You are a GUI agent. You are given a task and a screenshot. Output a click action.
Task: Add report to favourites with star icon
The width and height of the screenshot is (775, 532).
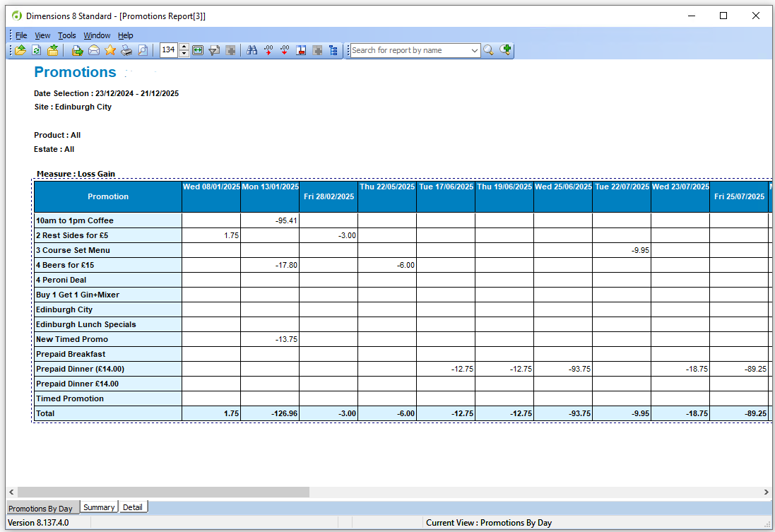pos(110,50)
